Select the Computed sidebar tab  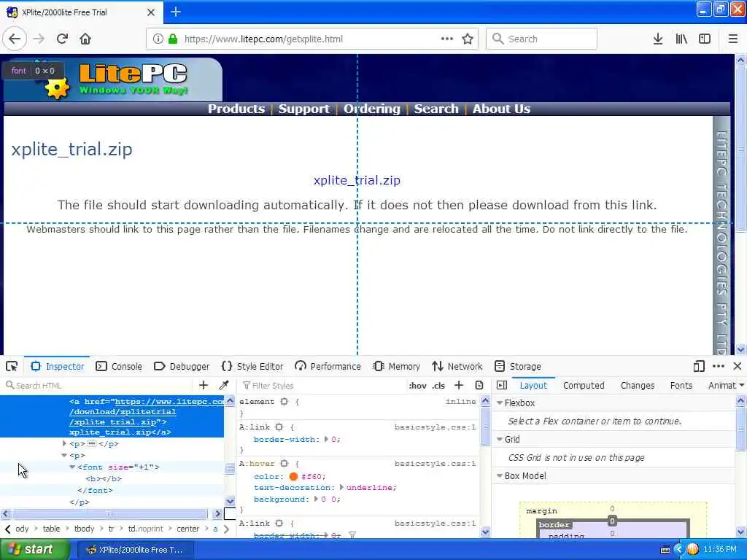[584, 385]
